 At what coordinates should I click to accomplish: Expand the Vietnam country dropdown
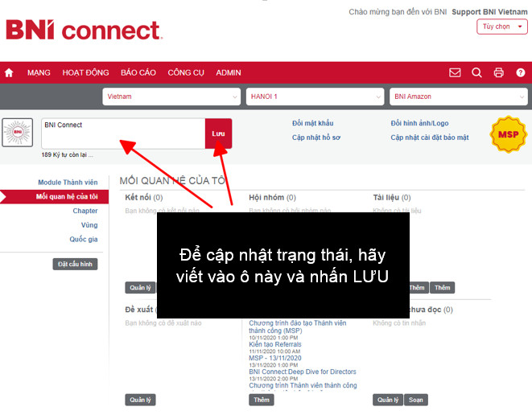click(x=171, y=97)
